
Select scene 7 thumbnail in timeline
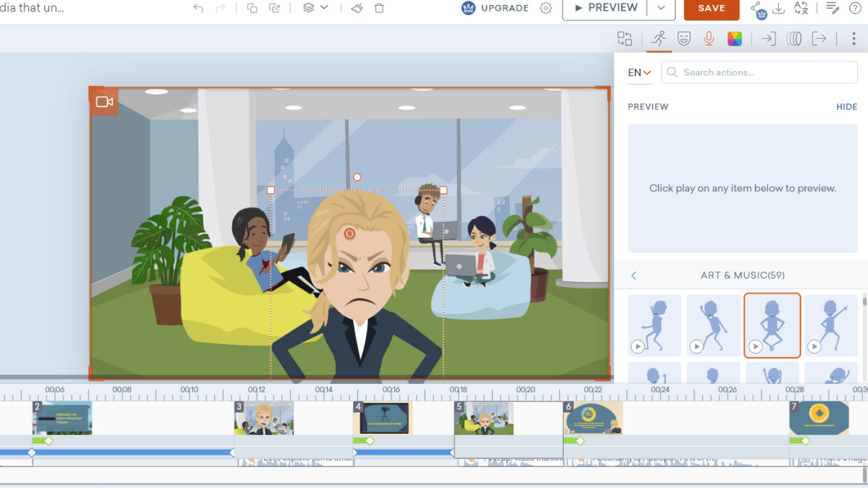coord(819,418)
